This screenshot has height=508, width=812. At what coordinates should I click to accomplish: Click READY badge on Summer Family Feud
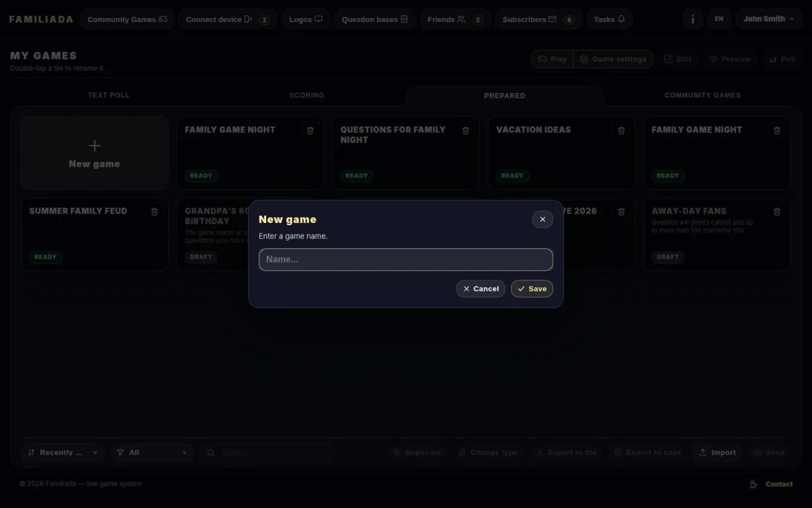[45, 257]
